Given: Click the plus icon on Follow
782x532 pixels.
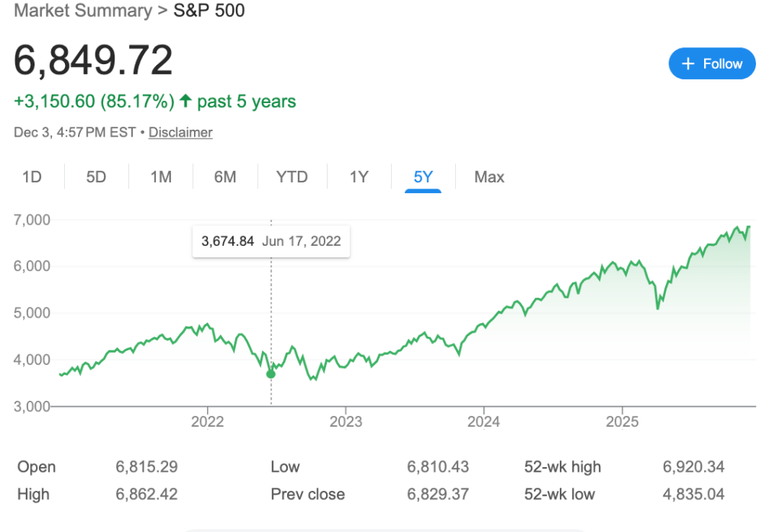Looking at the screenshot, I should pyautogui.click(x=688, y=63).
